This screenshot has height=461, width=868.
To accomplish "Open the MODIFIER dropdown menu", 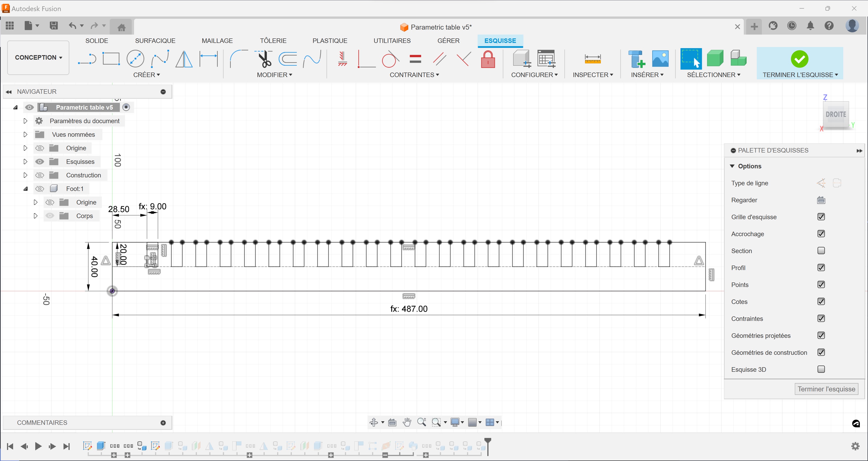I will (x=274, y=75).
